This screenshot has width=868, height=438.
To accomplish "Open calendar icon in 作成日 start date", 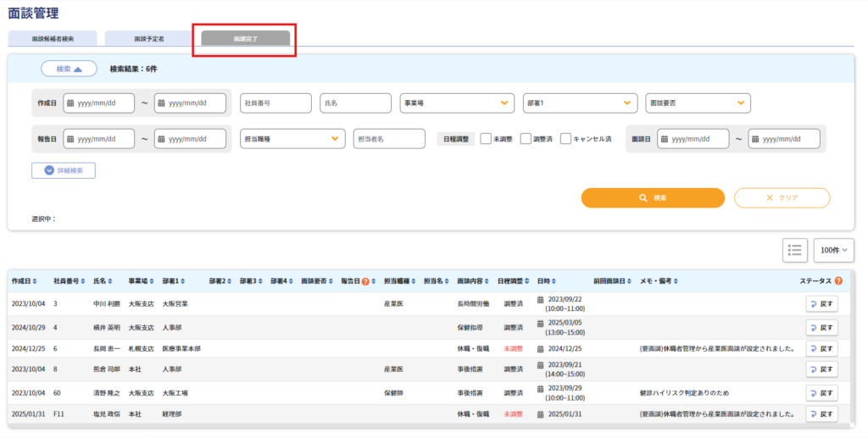I will (x=69, y=103).
